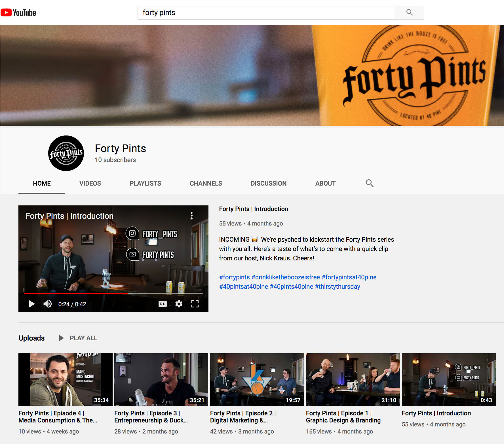The height and width of the screenshot is (444, 504).
Task: Follow the #40pints40pine hashtag
Action: (x=291, y=286)
